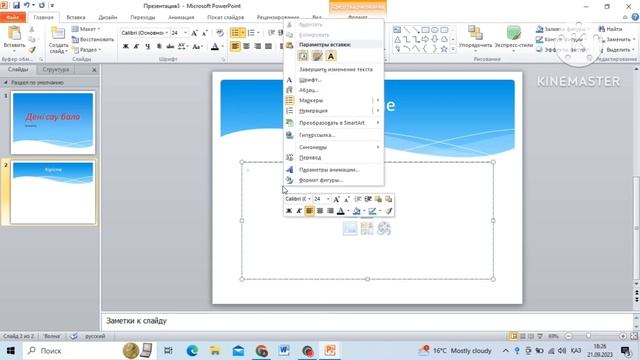Viewport: 640px width, 360px height.
Task: Increase font size in the mini toolbar
Action: coord(336,199)
